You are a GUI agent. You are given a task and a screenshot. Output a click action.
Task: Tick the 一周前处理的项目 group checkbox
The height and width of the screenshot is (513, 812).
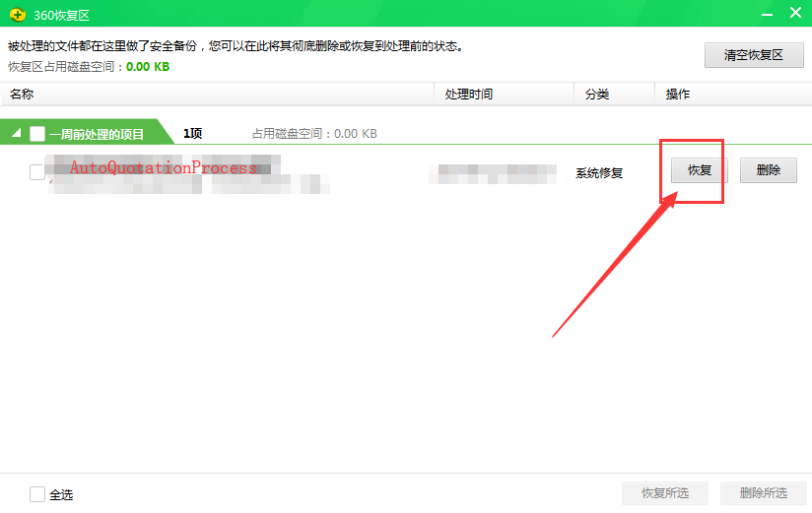37,134
